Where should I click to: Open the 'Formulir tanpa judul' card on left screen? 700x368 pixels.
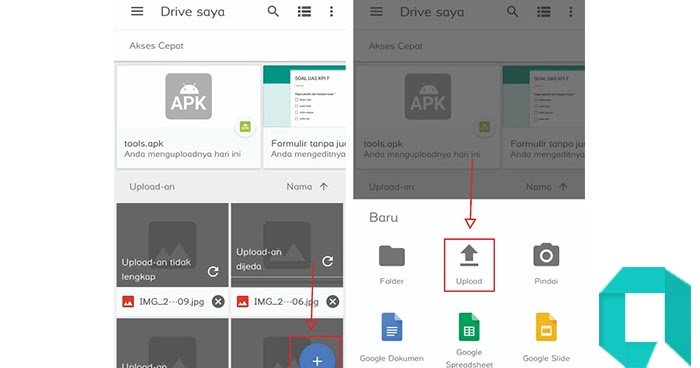pos(304,117)
